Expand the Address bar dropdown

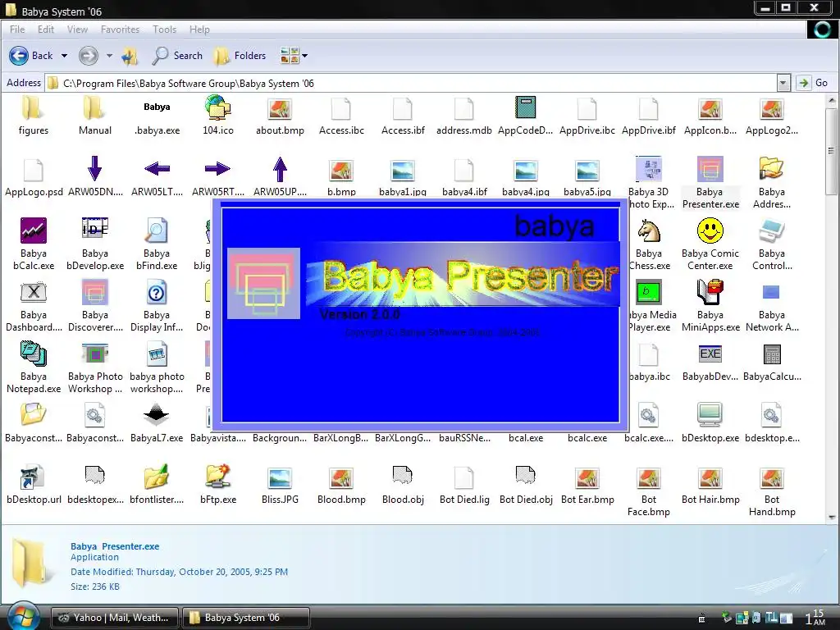pos(783,83)
